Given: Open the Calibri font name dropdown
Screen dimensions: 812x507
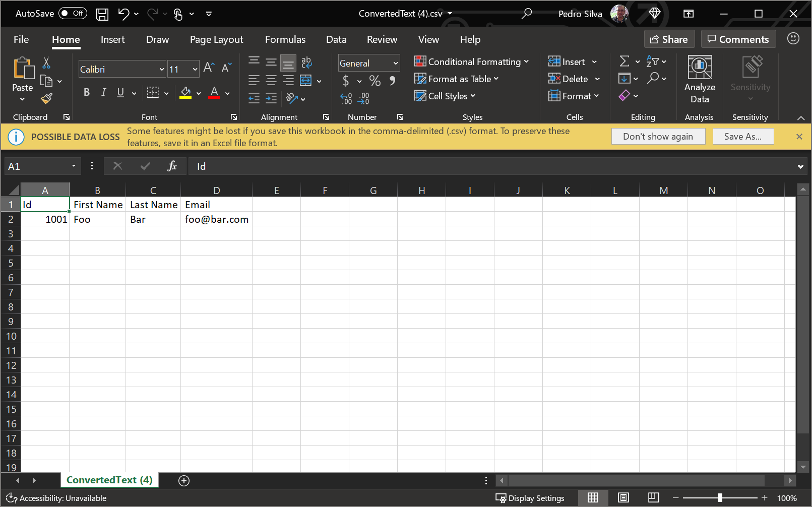Looking at the screenshot, I should (x=162, y=70).
